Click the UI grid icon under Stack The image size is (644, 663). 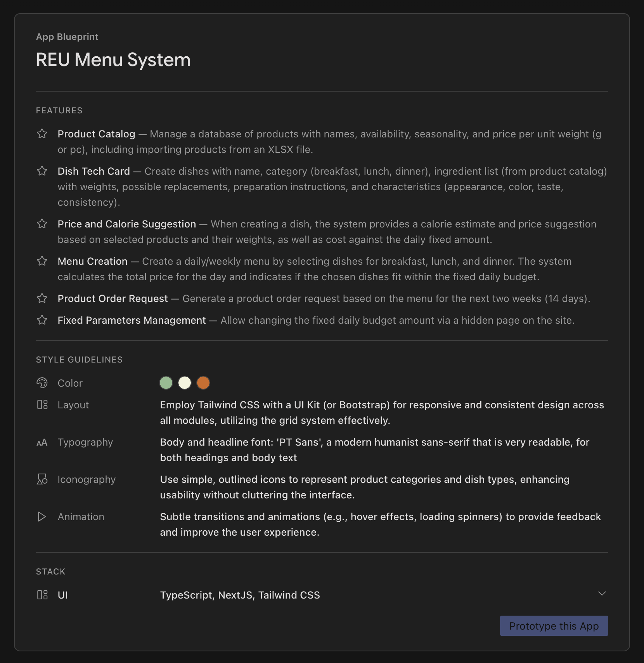click(x=42, y=595)
